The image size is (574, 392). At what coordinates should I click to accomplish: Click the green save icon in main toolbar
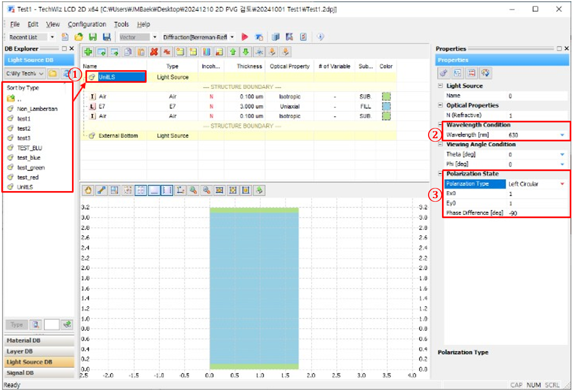(93, 37)
